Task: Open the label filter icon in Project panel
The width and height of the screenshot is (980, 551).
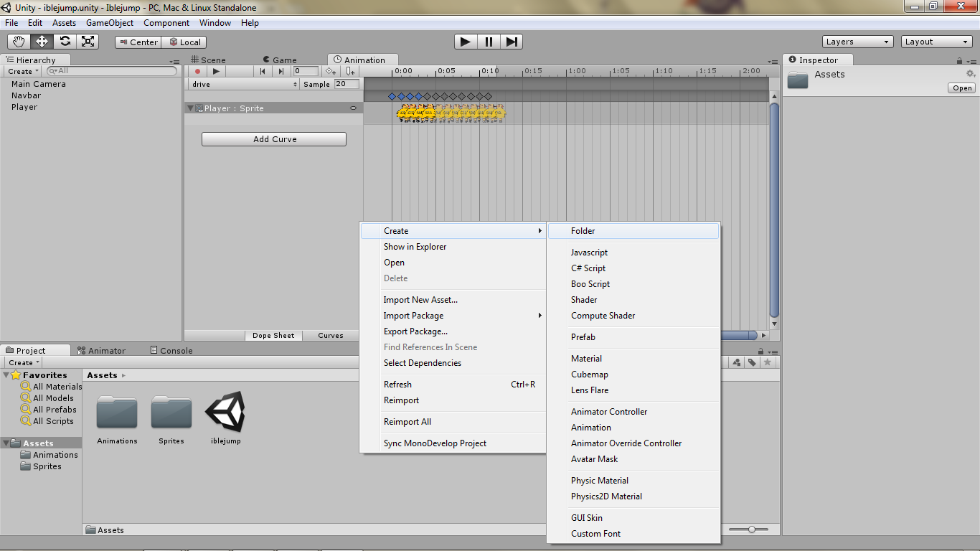Action: (752, 362)
